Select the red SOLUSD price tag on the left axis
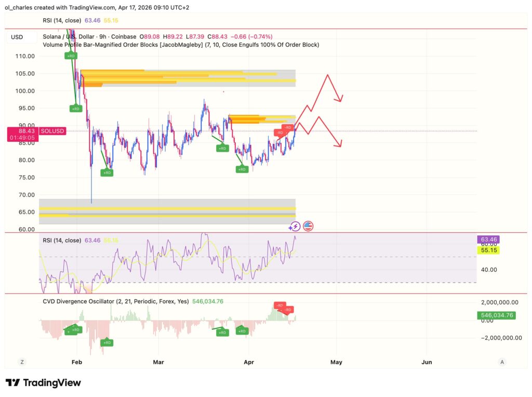The height and width of the screenshot is (397, 532). coord(51,131)
